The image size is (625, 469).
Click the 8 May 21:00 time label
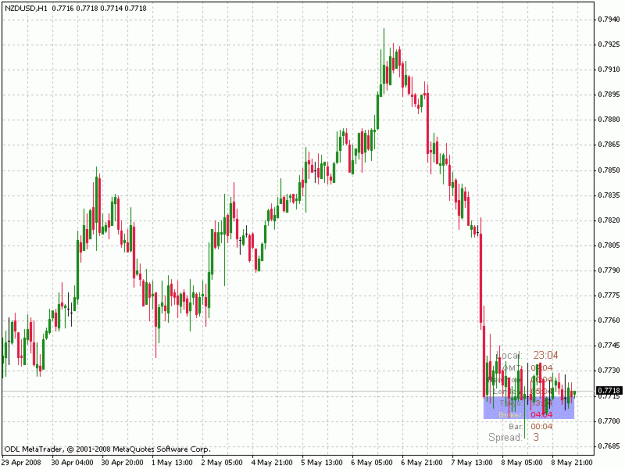(x=571, y=463)
